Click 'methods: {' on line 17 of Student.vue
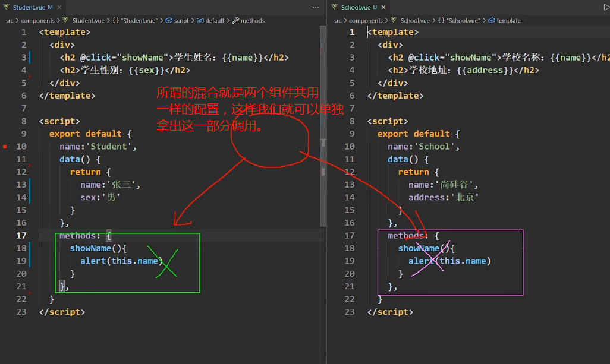Screen dimensions: 610x364 click(x=85, y=235)
